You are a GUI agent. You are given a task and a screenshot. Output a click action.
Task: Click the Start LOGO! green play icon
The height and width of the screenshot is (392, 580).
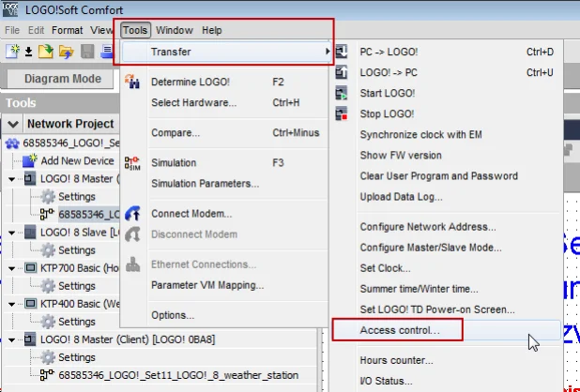point(342,93)
